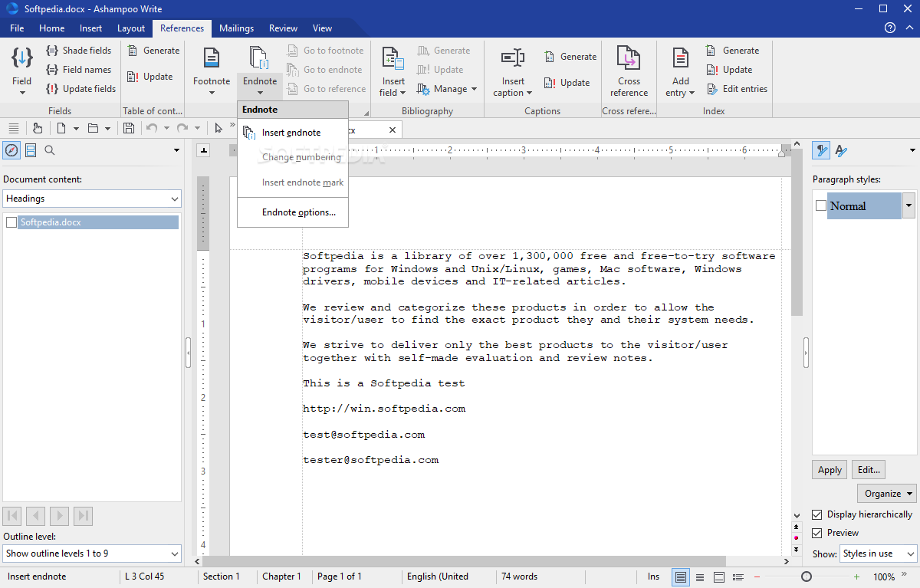Viewport: 920px width, 588px height.
Task: Click the Save icon in quick toolbar
Action: tap(129, 128)
